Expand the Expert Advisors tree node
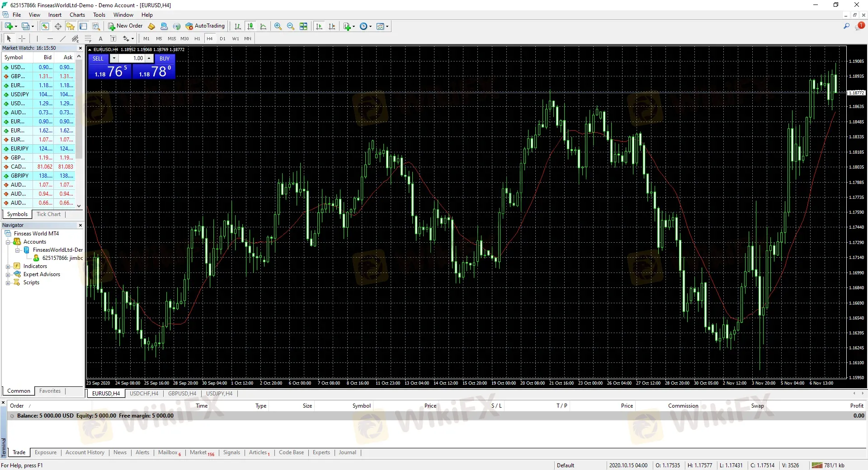The image size is (868, 470). coord(8,275)
